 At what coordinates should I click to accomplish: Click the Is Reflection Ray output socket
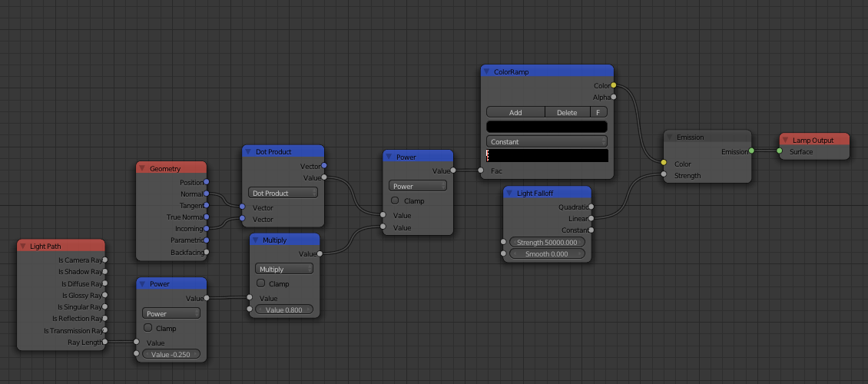point(104,319)
